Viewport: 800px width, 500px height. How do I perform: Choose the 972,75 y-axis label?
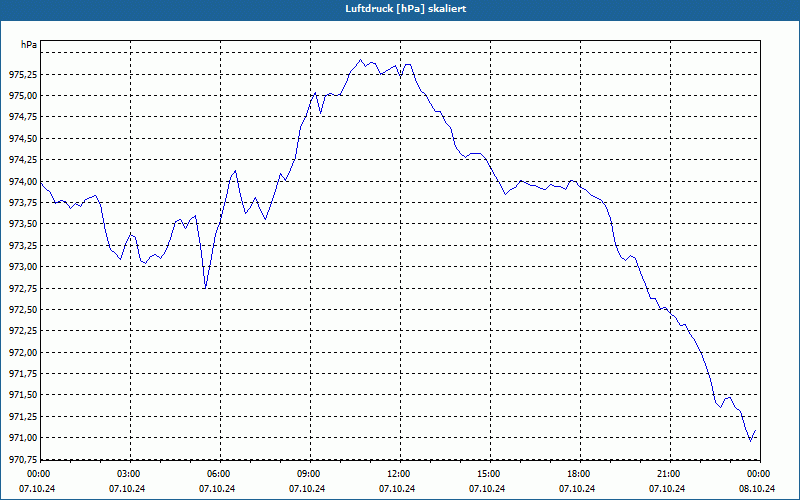point(23,288)
